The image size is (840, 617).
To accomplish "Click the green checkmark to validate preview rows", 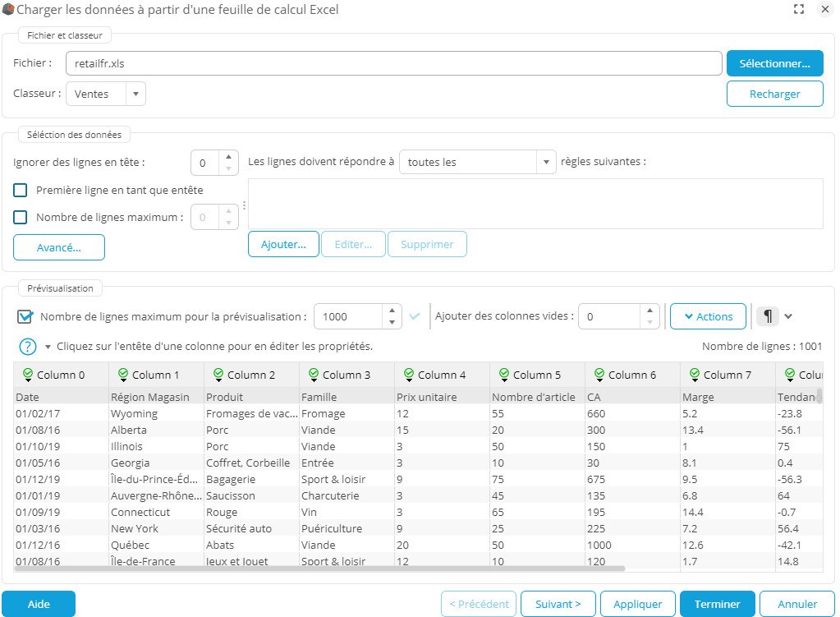I will pos(415,316).
